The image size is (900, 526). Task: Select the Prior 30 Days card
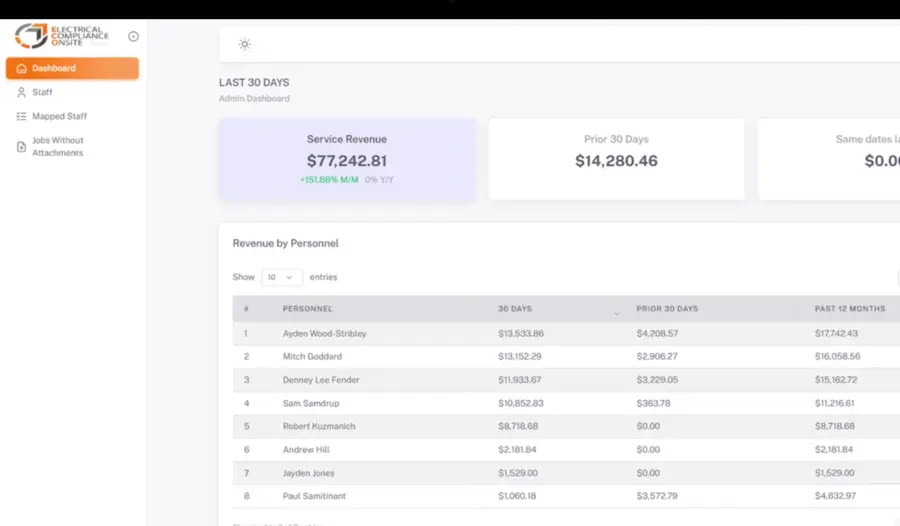coord(616,159)
